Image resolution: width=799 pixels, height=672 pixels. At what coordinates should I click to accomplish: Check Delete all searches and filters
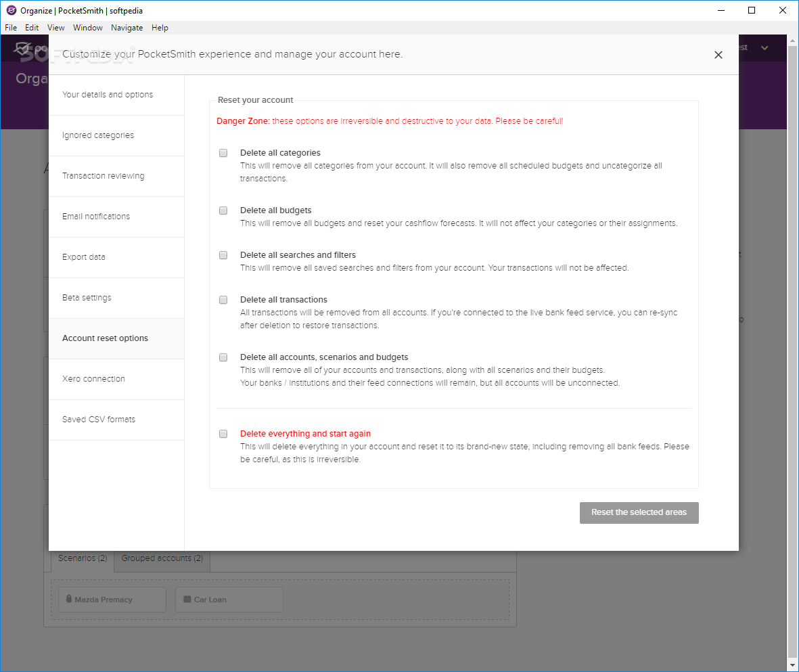(x=223, y=255)
